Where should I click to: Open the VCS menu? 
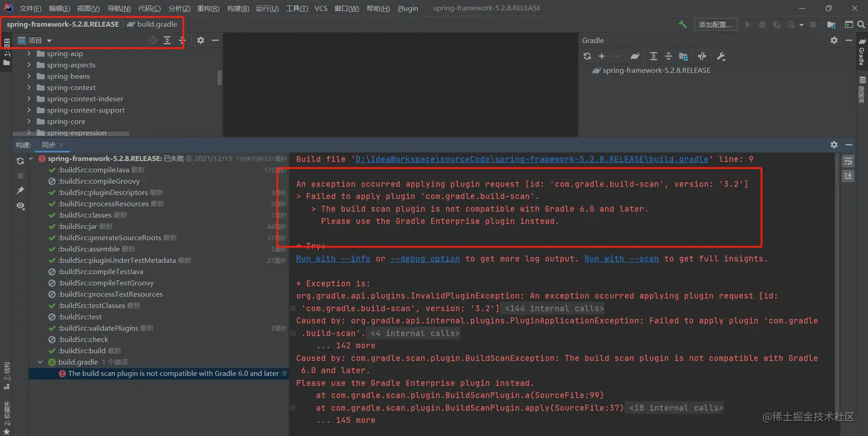(321, 8)
